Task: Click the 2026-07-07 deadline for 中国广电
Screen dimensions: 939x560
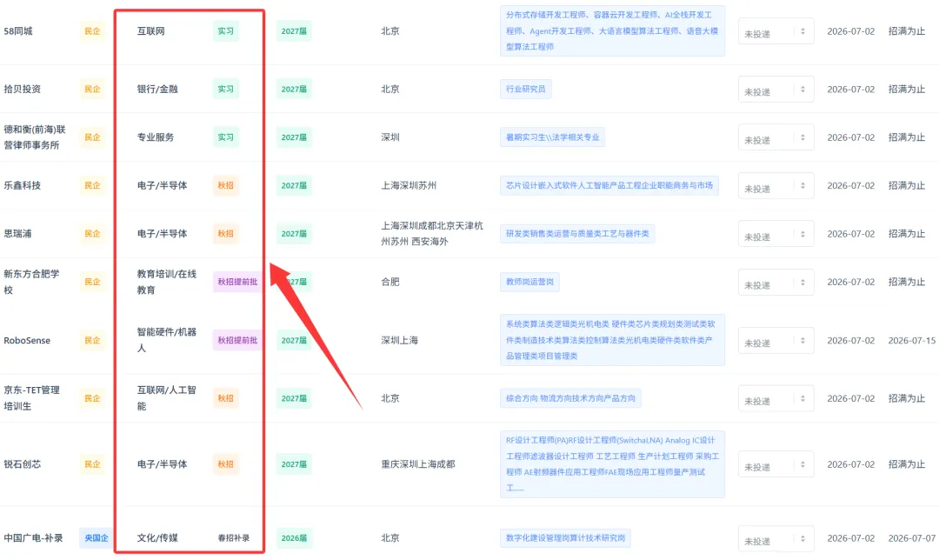Action: coord(911,538)
